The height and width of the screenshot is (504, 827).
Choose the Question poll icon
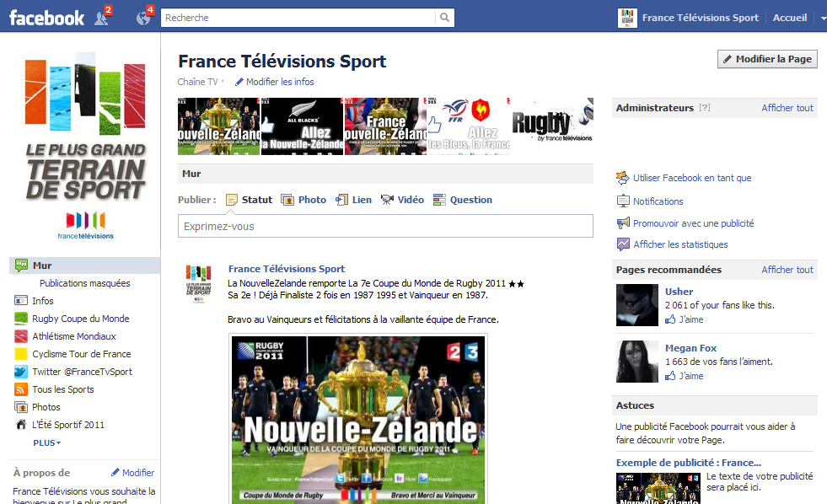pos(439,200)
